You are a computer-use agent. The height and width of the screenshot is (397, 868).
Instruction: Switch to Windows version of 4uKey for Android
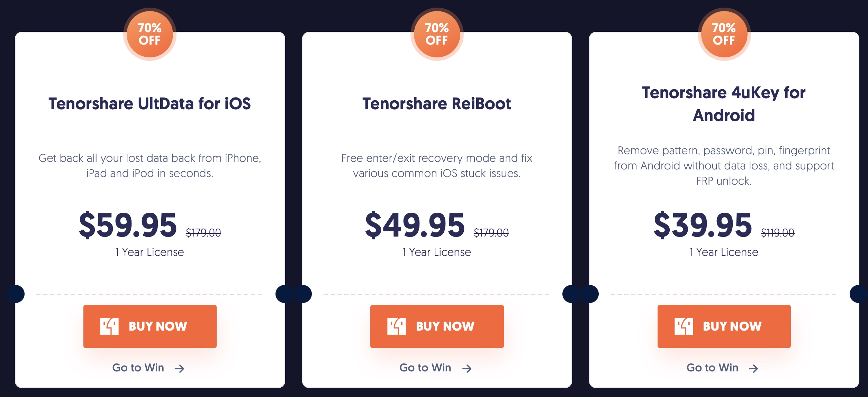click(x=713, y=368)
